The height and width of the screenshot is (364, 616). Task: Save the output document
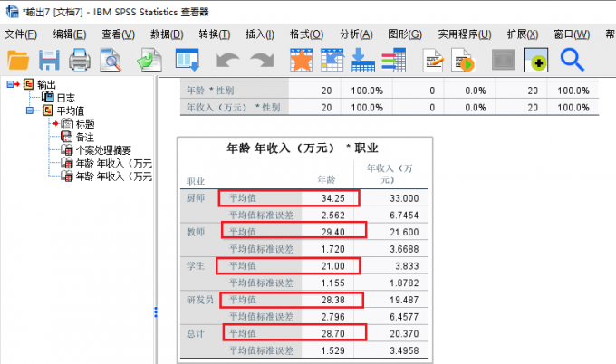(x=49, y=60)
